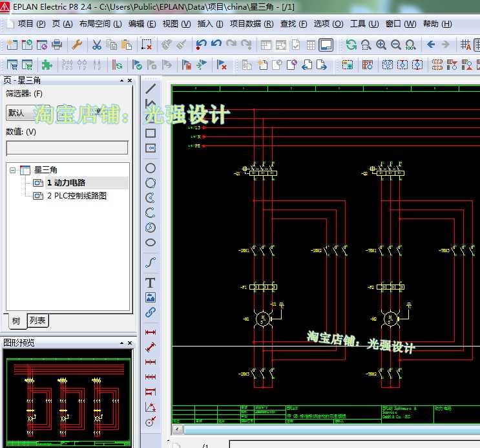Image resolution: width=480 pixels, height=448 pixels.
Task: Click the Cut scissors icon
Action: click(96, 45)
